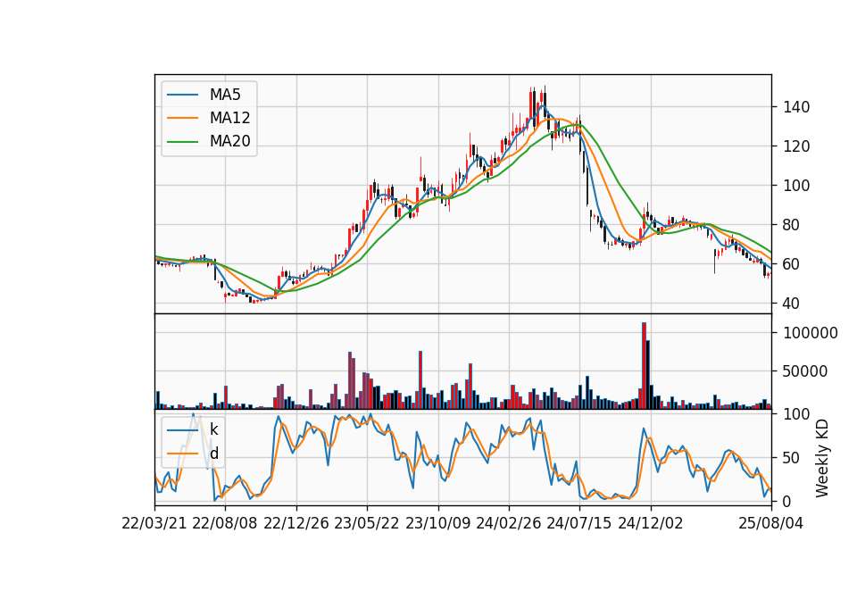Click the 120 price axis label
The height and width of the screenshot is (616, 857).
[x=796, y=146]
